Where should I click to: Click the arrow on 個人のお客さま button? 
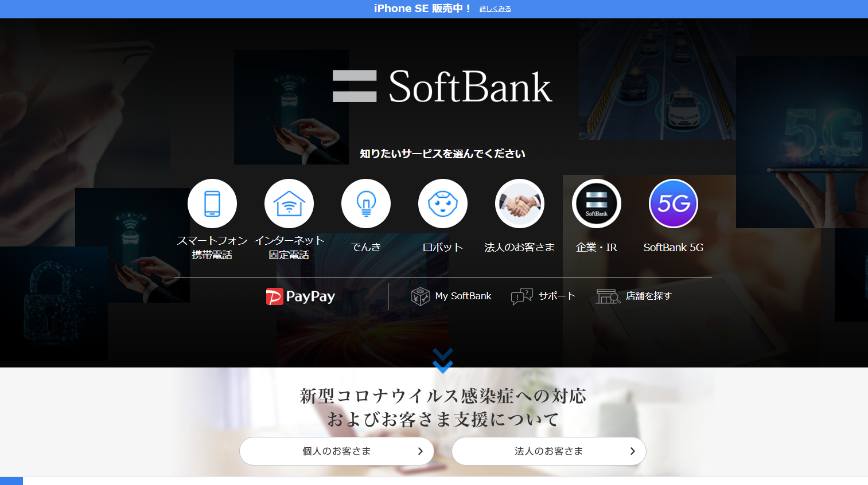point(421,451)
